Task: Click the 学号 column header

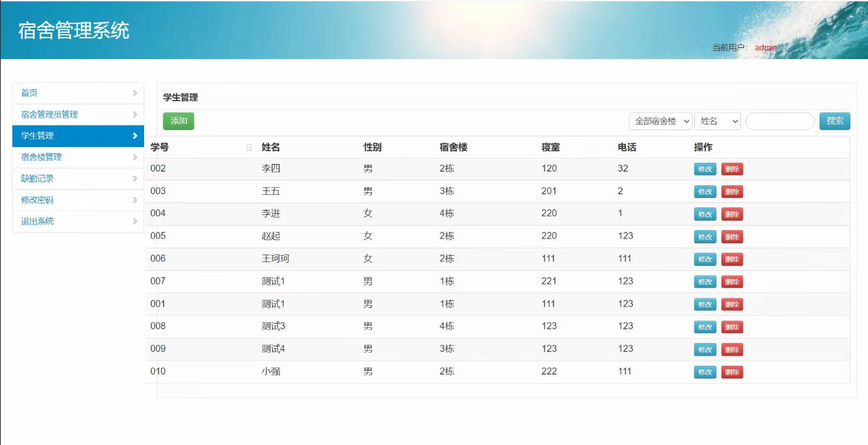Action: tap(160, 147)
